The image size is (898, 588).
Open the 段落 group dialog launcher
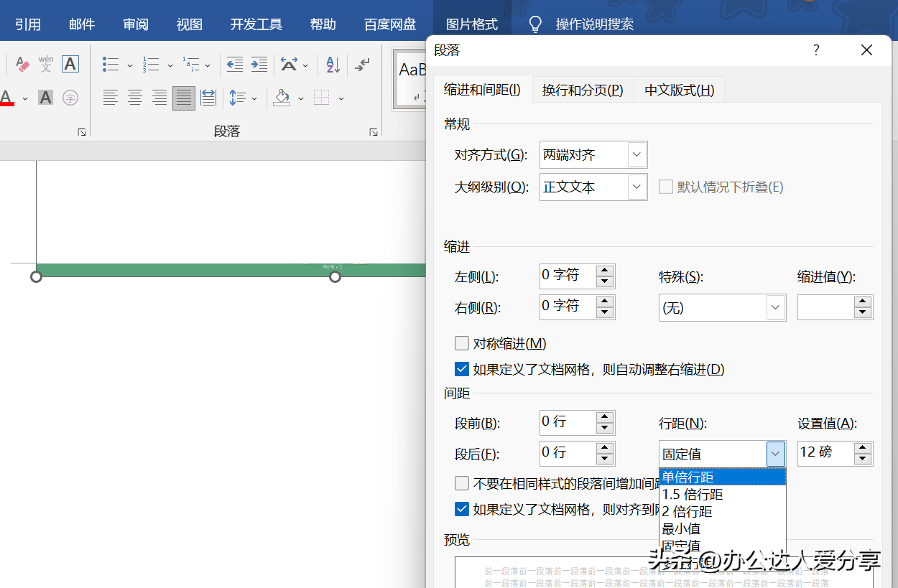tap(374, 132)
